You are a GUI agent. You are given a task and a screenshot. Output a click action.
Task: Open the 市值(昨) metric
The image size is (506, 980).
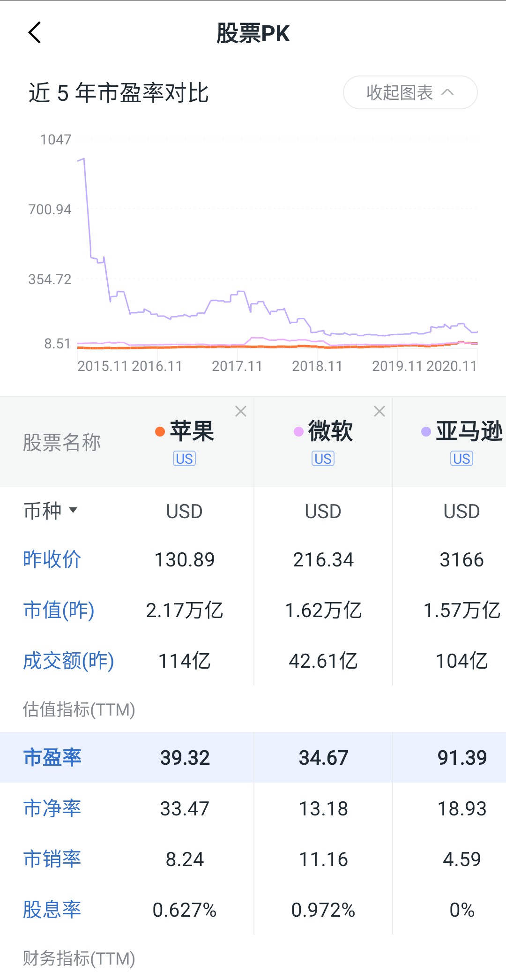coord(59,610)
